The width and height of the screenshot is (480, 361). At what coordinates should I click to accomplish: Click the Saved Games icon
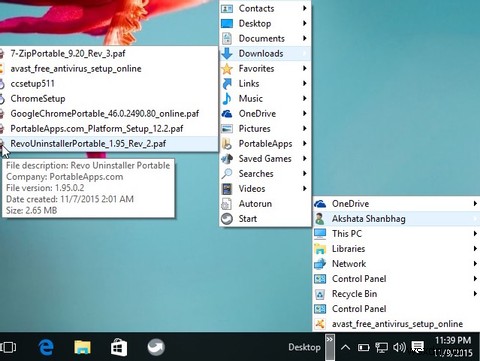[x=227, y=159]
